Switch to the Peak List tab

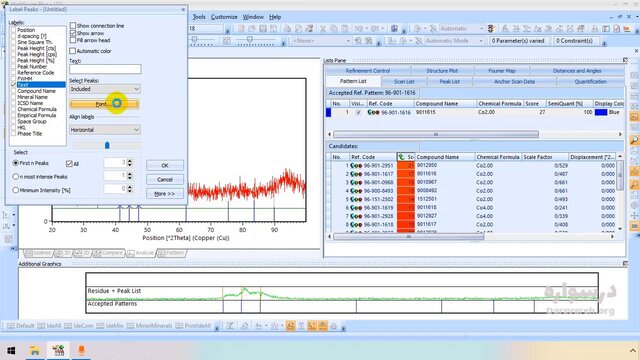click(x=449, y=82)
